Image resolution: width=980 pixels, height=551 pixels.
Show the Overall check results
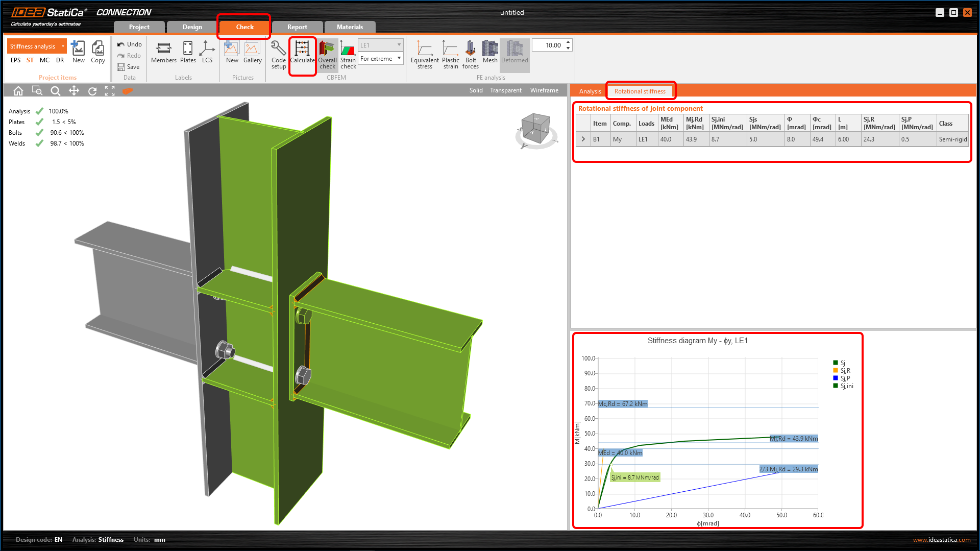[327, 53]
